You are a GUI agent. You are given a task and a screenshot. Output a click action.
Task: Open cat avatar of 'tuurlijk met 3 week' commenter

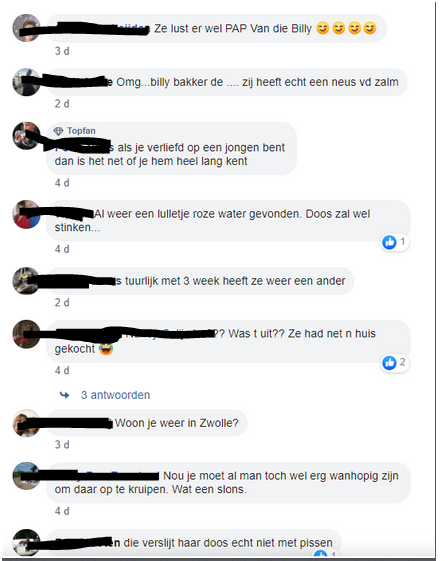[26, 281]
